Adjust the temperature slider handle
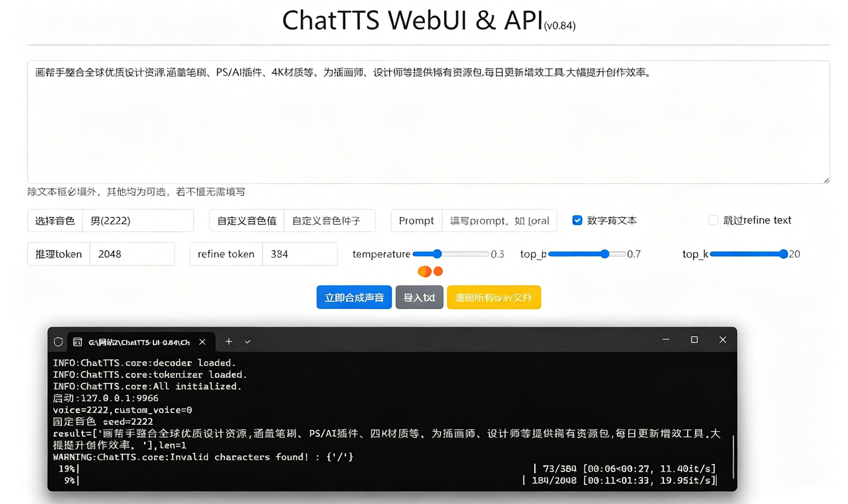 (x=437, y=254)
